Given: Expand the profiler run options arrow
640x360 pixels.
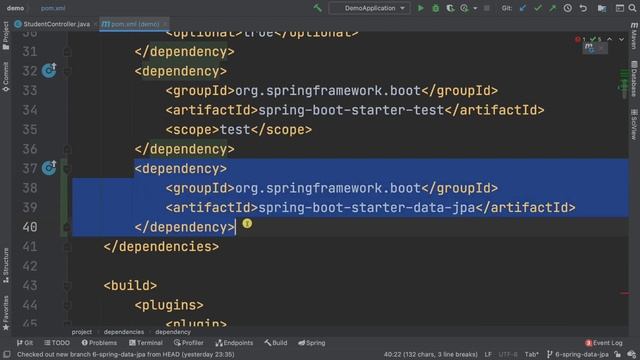Looking at the screenshot, I should tap(475, 8).
